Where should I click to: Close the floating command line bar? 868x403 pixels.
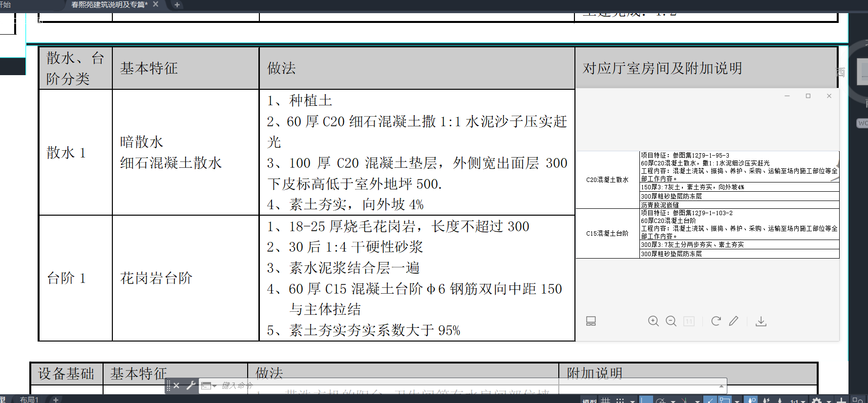coord(176,385)
